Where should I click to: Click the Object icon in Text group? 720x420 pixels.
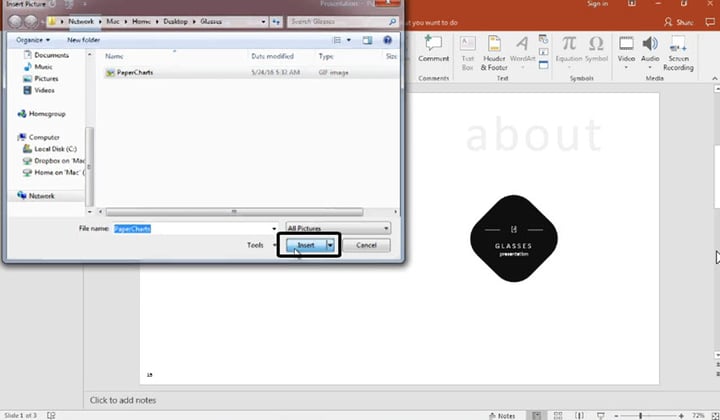pos(543,65)
